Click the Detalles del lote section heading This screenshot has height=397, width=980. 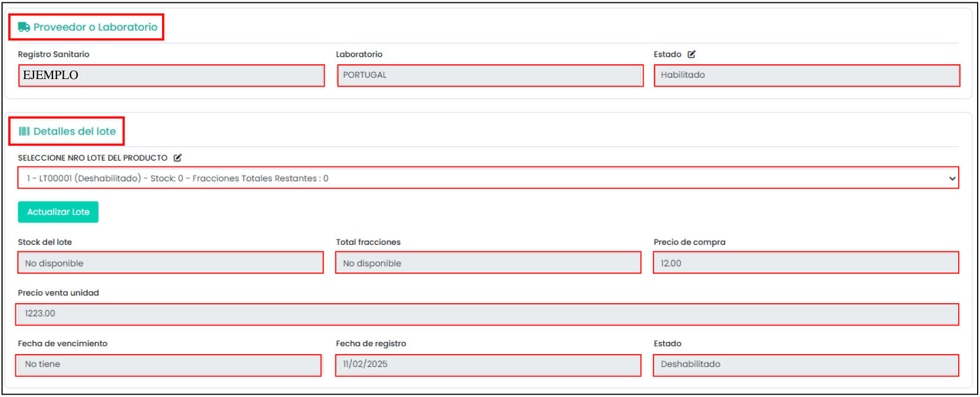point(74,132)
